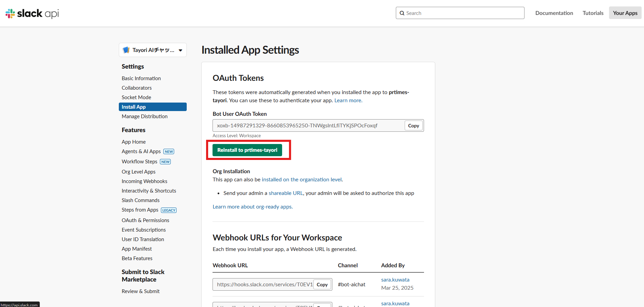Expand the Tayori app selector dropdown
The image size is (644, 307).
pos(180,50)
